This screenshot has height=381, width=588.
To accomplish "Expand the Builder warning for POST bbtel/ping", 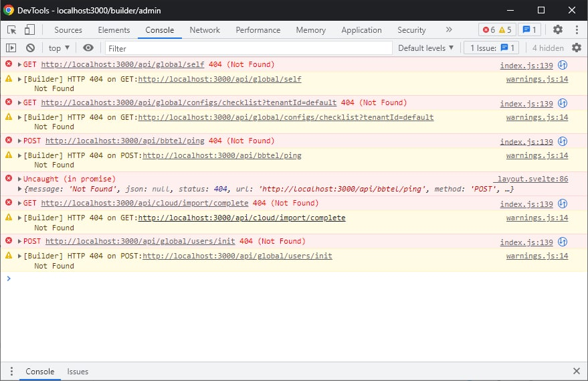I will pos(19,156).
